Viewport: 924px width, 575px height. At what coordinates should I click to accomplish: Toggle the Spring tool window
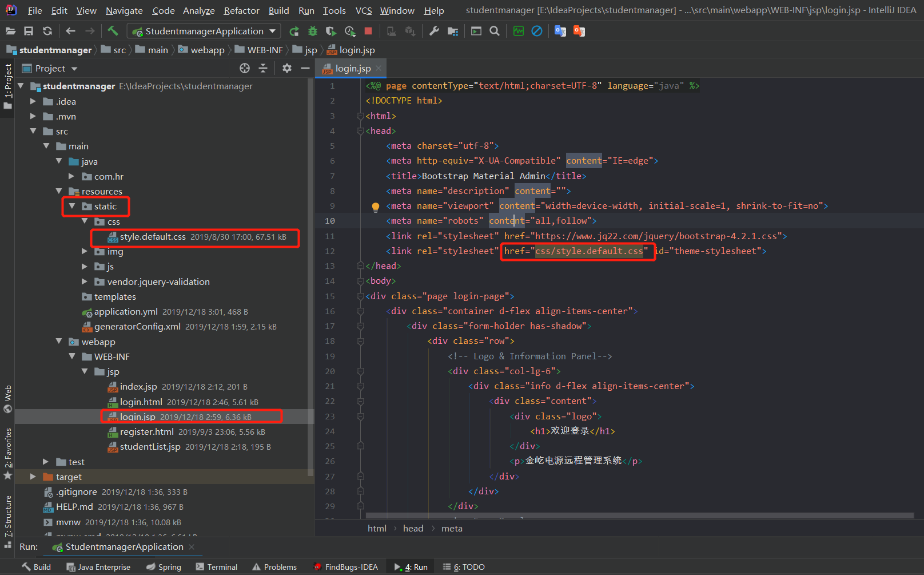[164, 567]
